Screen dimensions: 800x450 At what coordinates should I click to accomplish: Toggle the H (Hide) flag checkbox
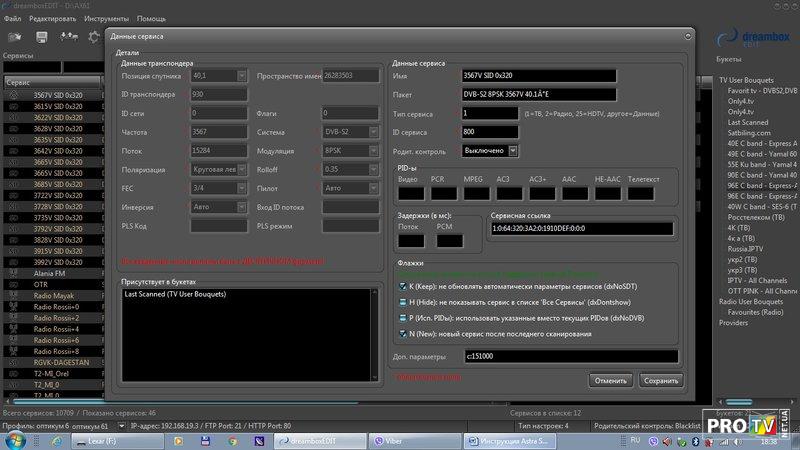pos(402,301)
